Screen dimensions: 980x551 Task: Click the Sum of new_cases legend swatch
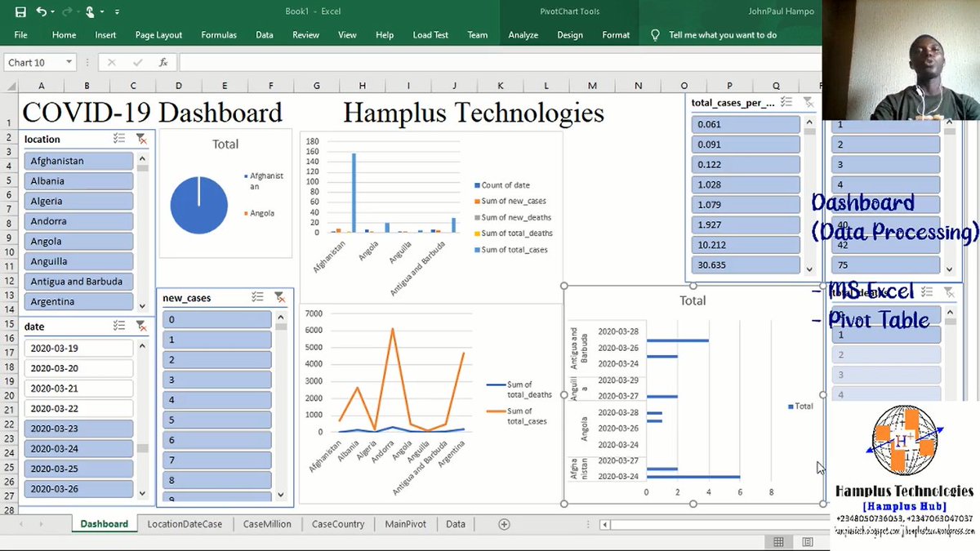(x=477, y=201)
